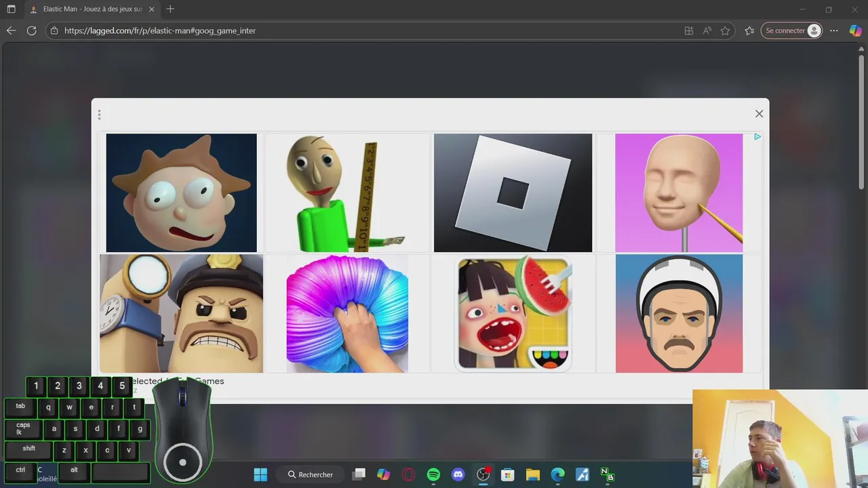Image resolution: width=868 pixels, height=488 pixels.
Task: Go back to the previous page
Action: coord(11,30)
